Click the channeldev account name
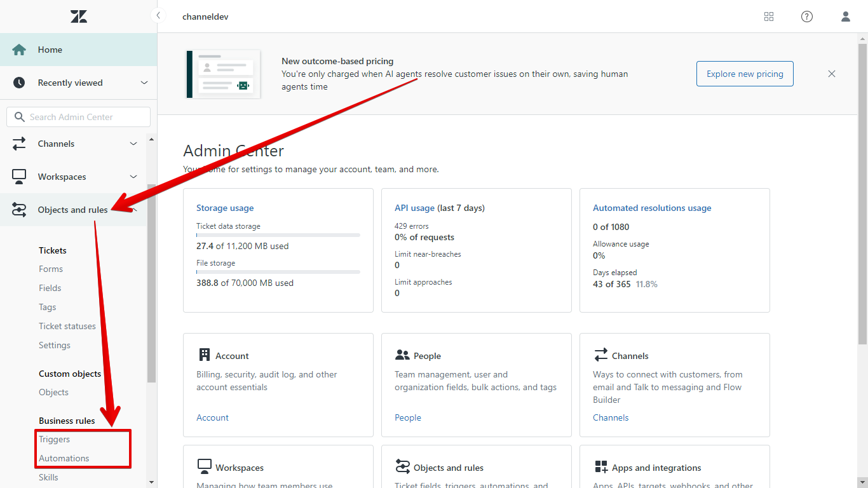The height and width of the screenshot is (488, 868). [x=205, y=17]
